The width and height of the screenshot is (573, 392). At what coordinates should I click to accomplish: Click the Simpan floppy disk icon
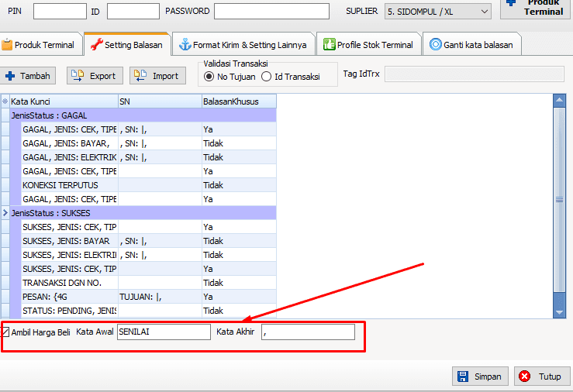click(x=463, y=377)
